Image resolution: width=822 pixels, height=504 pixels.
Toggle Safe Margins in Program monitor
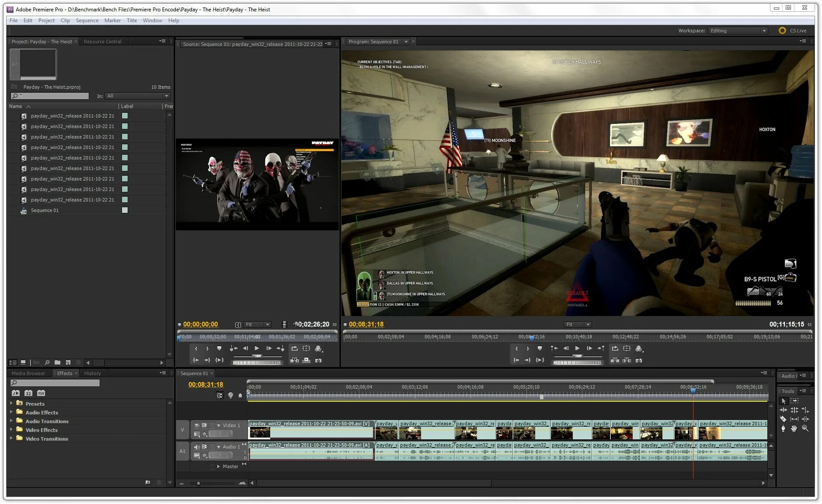pos(627,348)
